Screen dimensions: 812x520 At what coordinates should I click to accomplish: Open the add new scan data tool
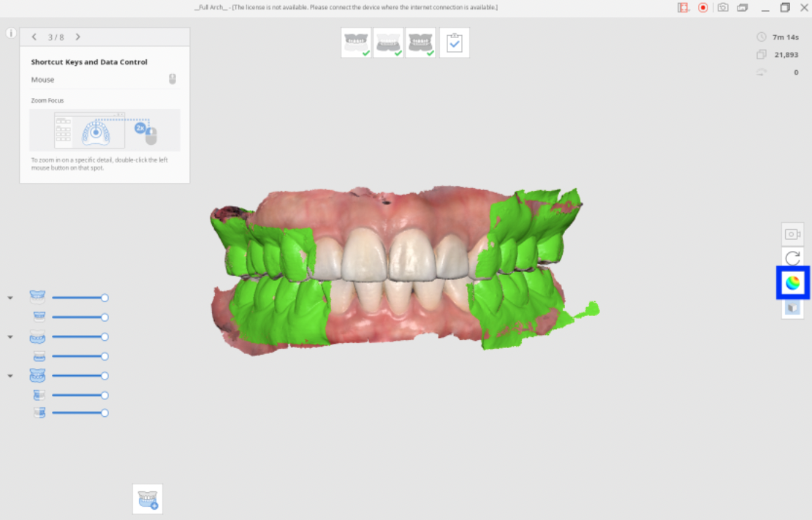(147, 499)
